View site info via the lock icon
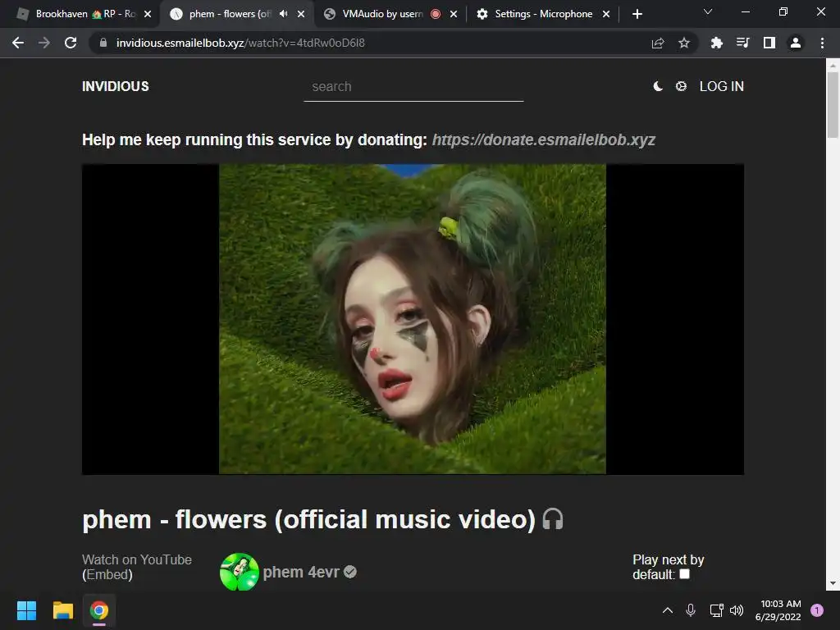840x630 pixels. tap(103, 43)
